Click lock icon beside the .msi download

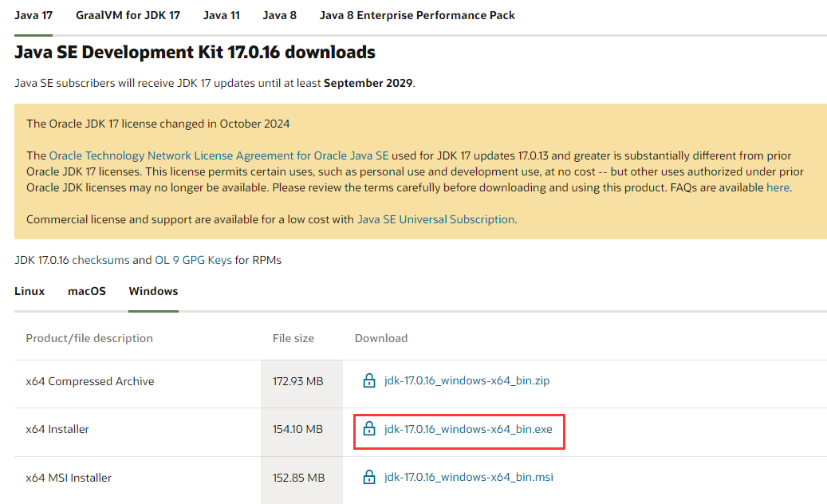pyautogui.click(x=369, y=477)
